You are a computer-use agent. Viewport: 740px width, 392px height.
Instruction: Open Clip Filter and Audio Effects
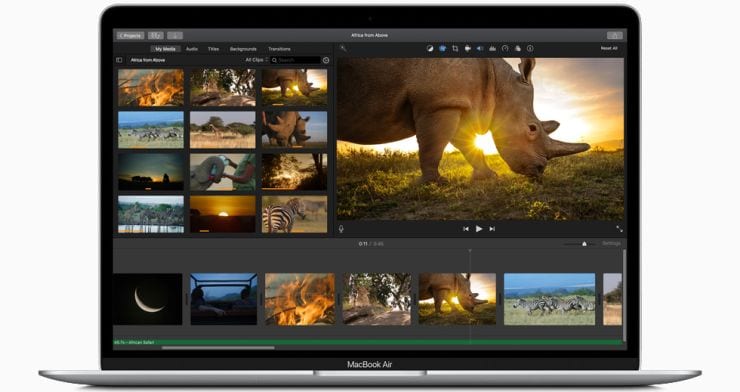(x=518, y=48)
